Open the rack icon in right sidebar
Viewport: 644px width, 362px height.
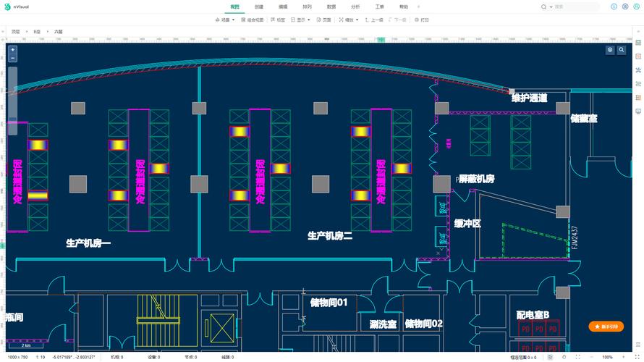click(x=637, y=98)
